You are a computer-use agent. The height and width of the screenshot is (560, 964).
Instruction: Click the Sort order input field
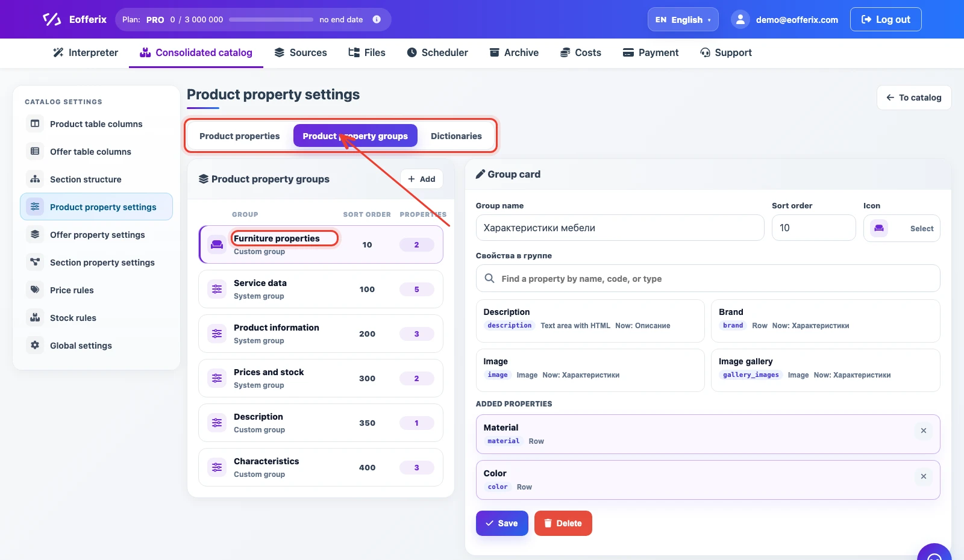point(813,228)
